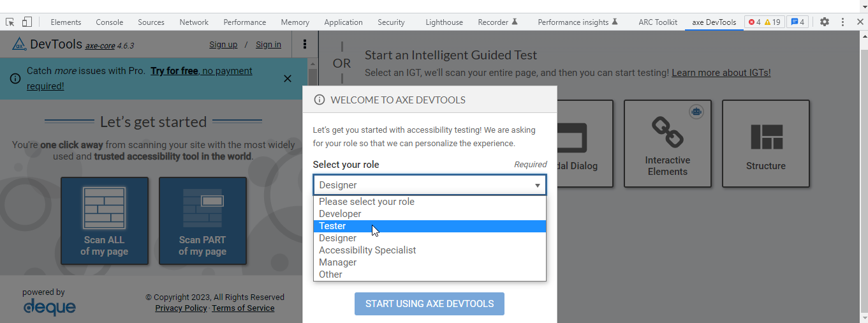The image size is (868, 323).
Task: Pick the Developer role option
Action: tap(429, 214)
